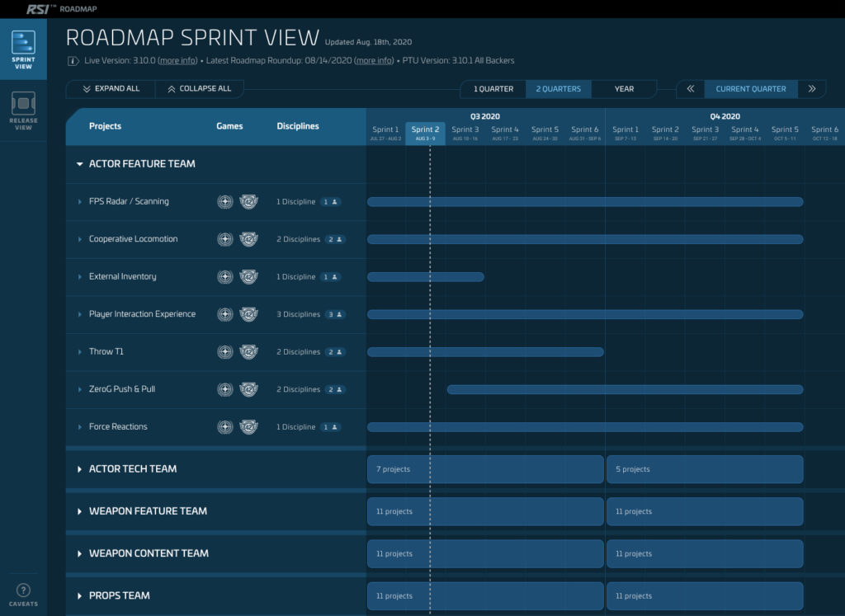Go to previous quarter with double-left arrows
This screenshot has width=845, height=616.
point(691,89)
